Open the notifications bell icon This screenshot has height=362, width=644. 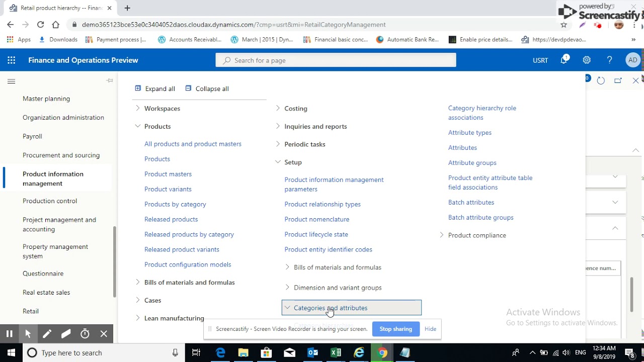(565, 60)
